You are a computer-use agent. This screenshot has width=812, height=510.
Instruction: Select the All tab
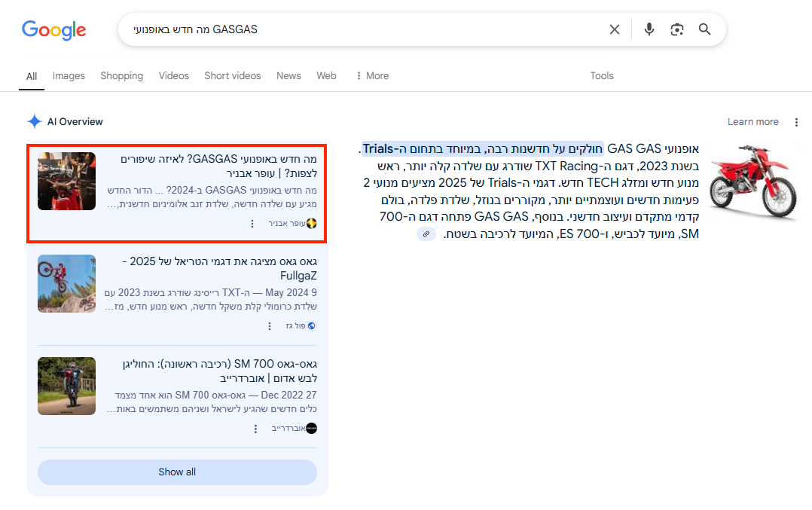[32, 76]
